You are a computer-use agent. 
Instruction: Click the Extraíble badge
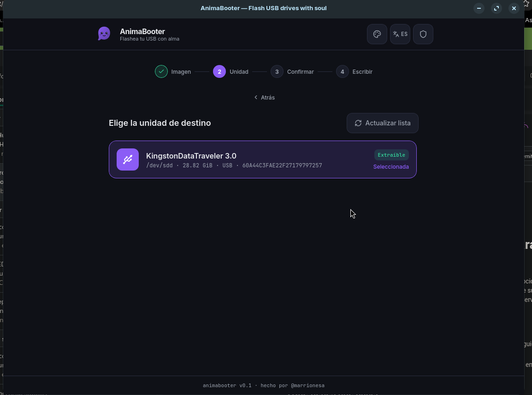point(391,155)
